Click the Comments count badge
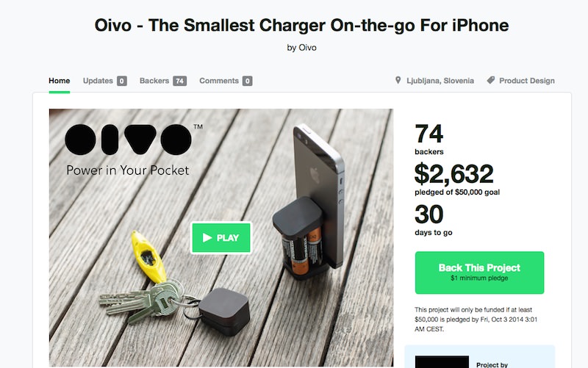 (x=247, y=81)
